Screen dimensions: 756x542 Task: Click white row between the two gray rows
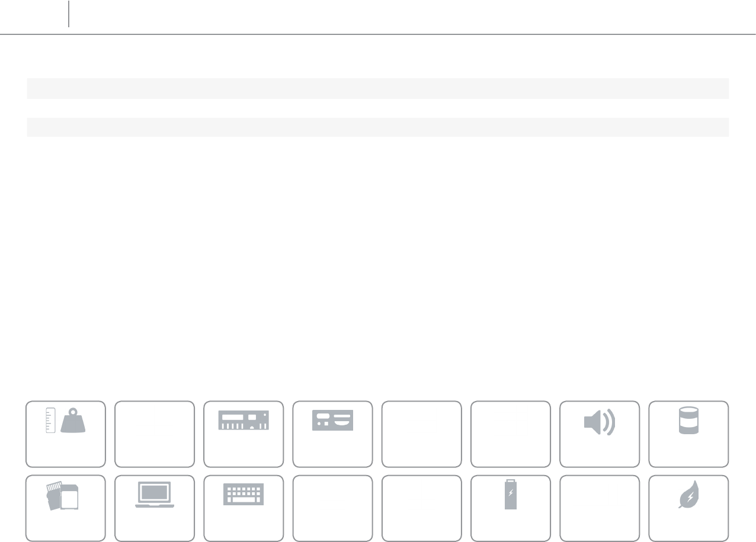(x=377, y=108)
